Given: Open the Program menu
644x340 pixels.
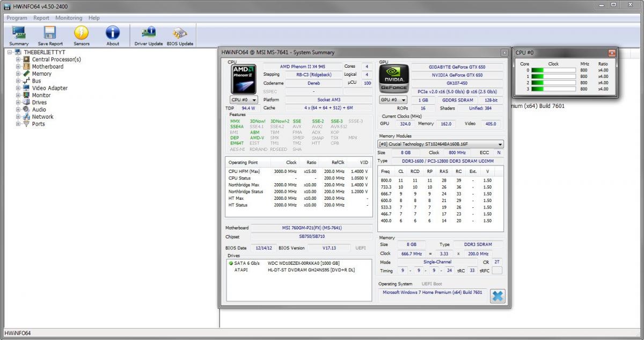Looking at the screenshot, I should pos(17,18).
